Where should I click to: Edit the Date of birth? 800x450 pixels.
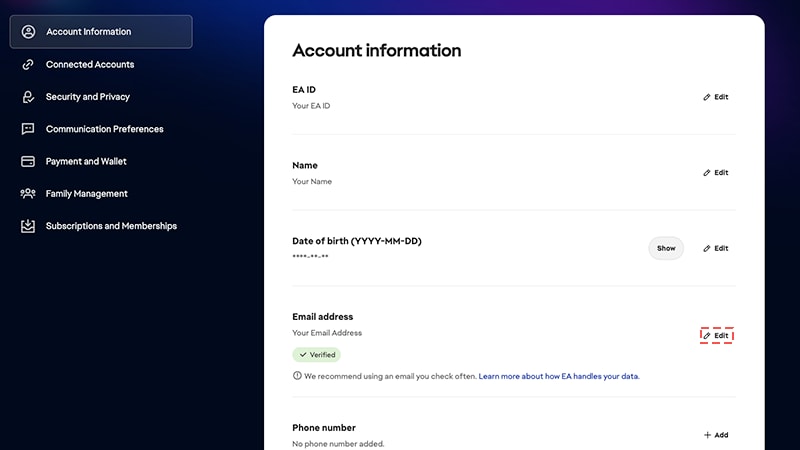716,248
